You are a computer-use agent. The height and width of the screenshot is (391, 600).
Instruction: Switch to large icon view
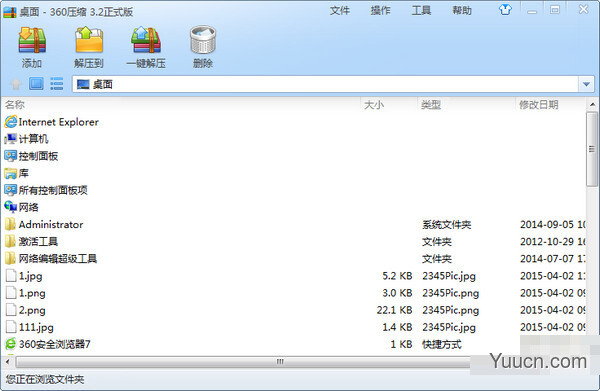36,84
